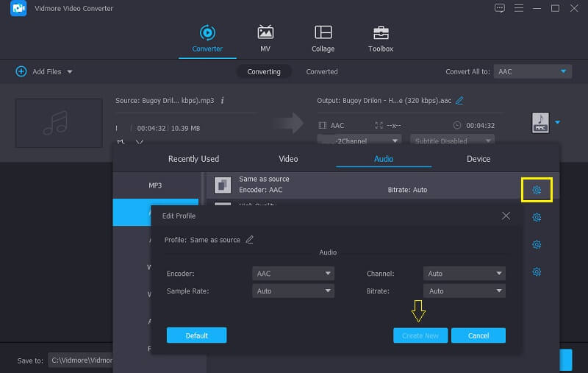The image size is (588, 373).
Task: Click the AAC output format icon
Action: (x=540, y=123)
